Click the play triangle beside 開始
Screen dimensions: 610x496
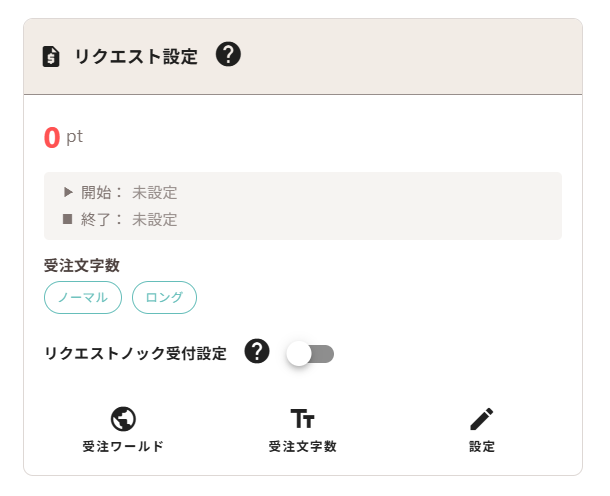point(68,192)
